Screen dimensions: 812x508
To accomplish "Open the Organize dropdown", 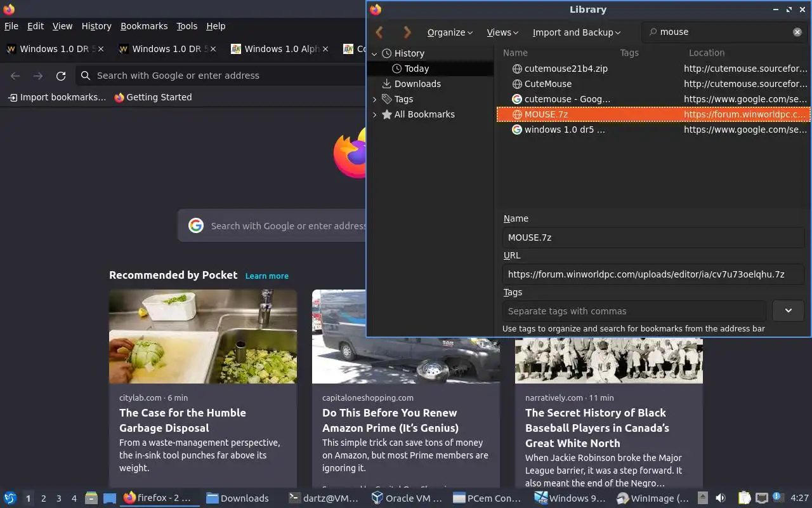I will click(450, 32).
